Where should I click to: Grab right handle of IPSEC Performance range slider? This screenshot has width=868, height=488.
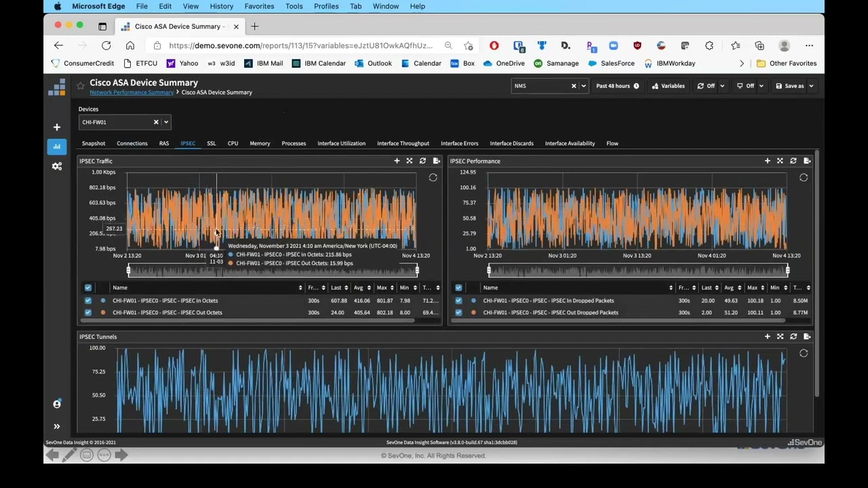coord(787,270)
